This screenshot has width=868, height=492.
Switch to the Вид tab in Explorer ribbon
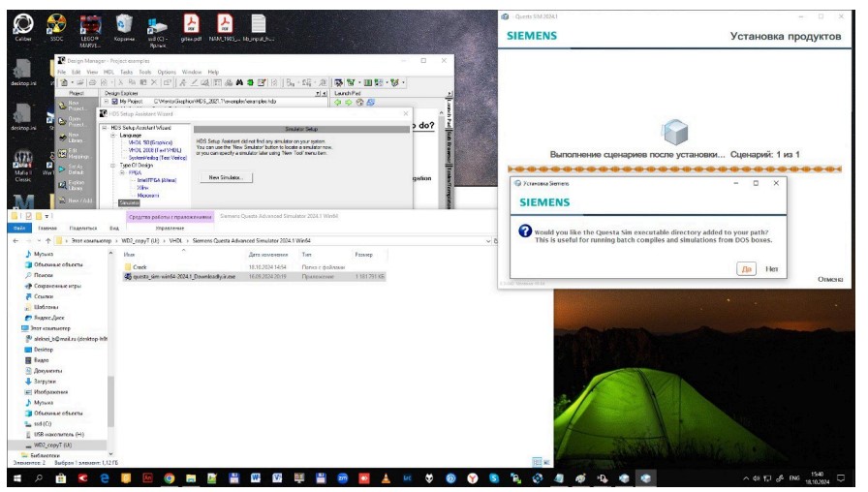tap(113, 228)
